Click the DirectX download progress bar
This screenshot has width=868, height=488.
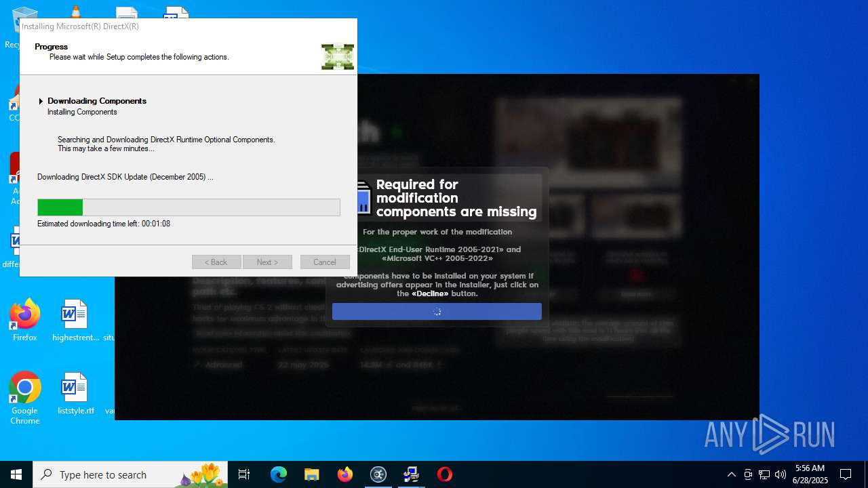[189, 207]
